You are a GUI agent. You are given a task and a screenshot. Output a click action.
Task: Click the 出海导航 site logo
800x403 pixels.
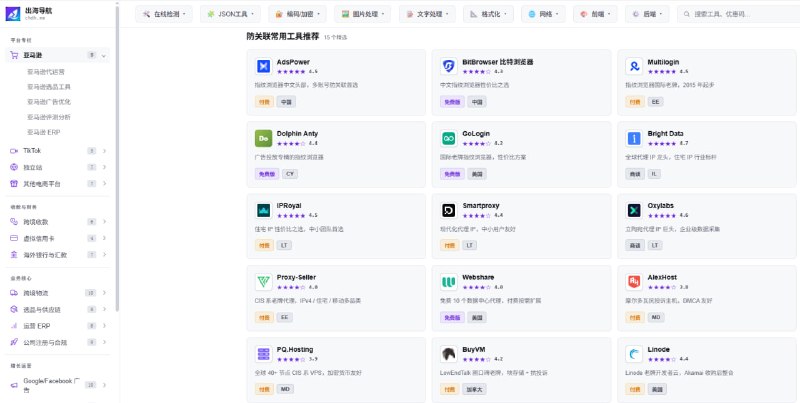click(13, 14)
